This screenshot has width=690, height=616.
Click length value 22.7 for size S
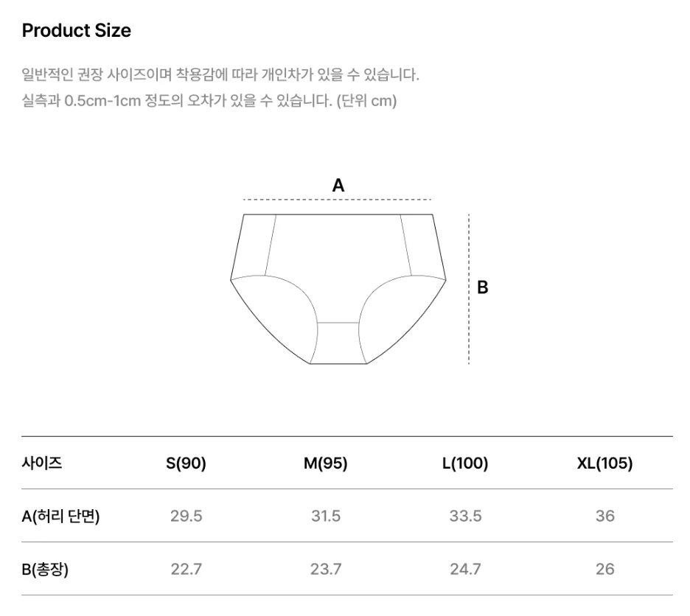(187, 569)
